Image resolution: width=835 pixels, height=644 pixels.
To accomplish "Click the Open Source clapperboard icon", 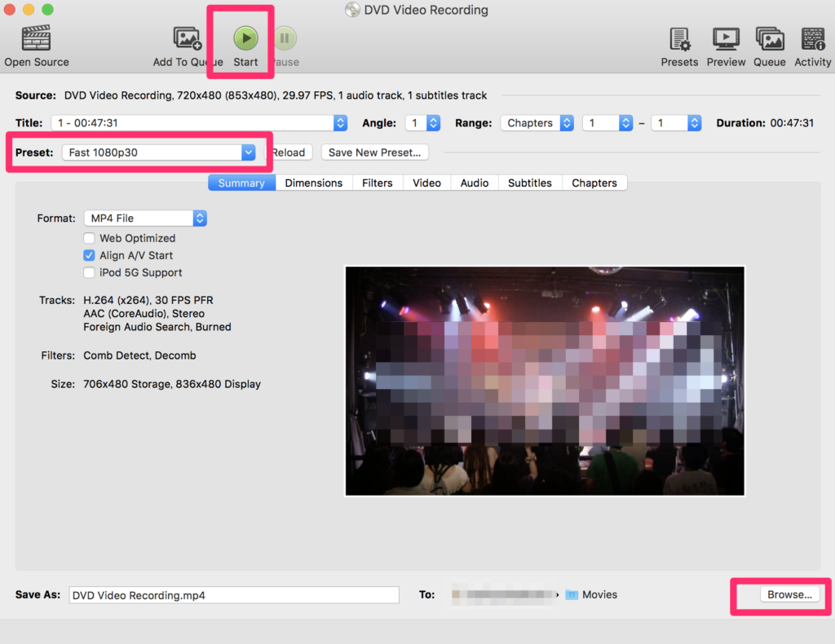I will (x=36, y=38).
